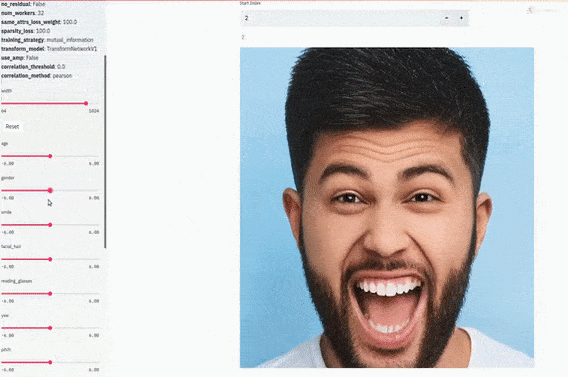568x377 pixels.
Task: Click the 'correlation_threshold: 0.0' text
Action: [x=33, y=67]
